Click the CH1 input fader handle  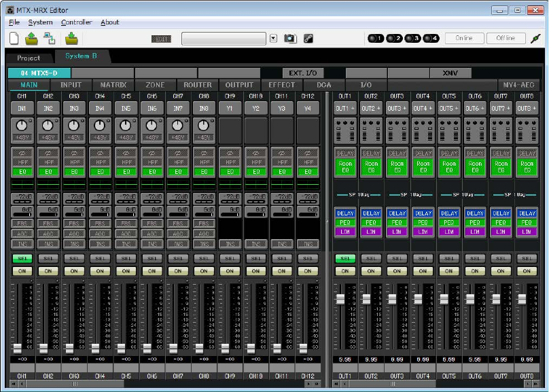click(x=17, y=349)
